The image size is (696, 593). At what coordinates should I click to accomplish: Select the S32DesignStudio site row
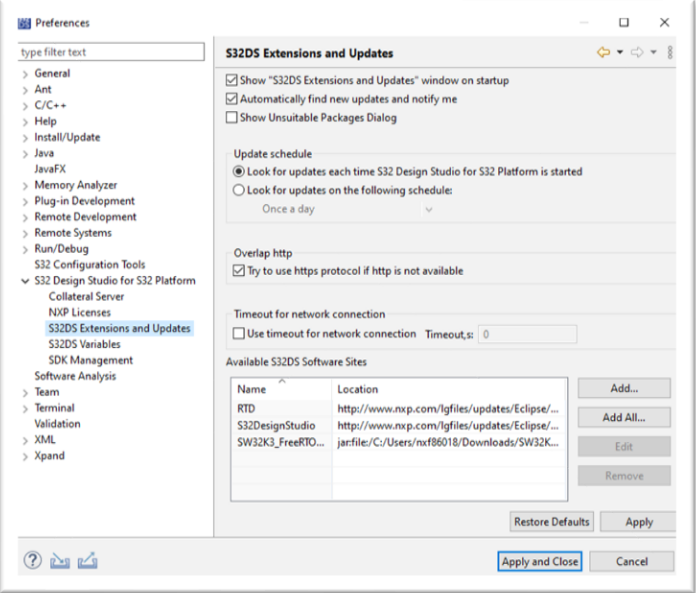click(399, 425)
